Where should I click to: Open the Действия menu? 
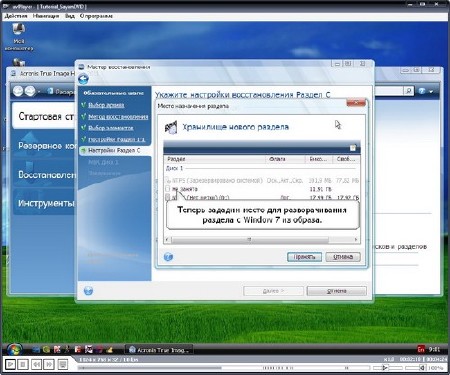[16, 16]
